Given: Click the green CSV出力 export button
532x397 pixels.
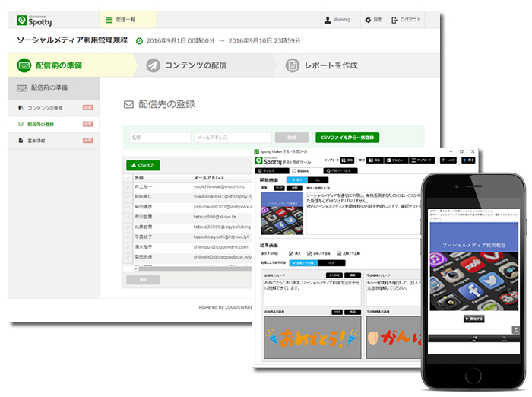Looking at the screenshot, I should tap(143, 165).
